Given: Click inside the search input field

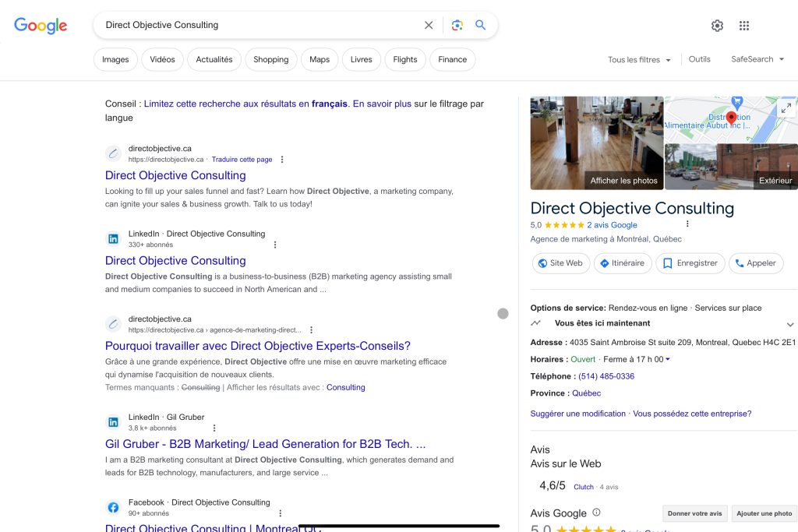Looking at the screenshot, I should (257, 25).
